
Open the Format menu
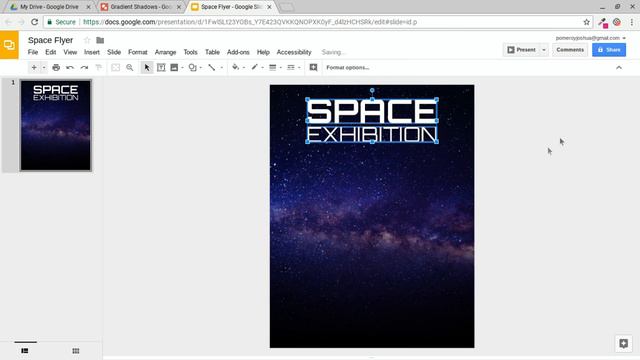point(138,52)
